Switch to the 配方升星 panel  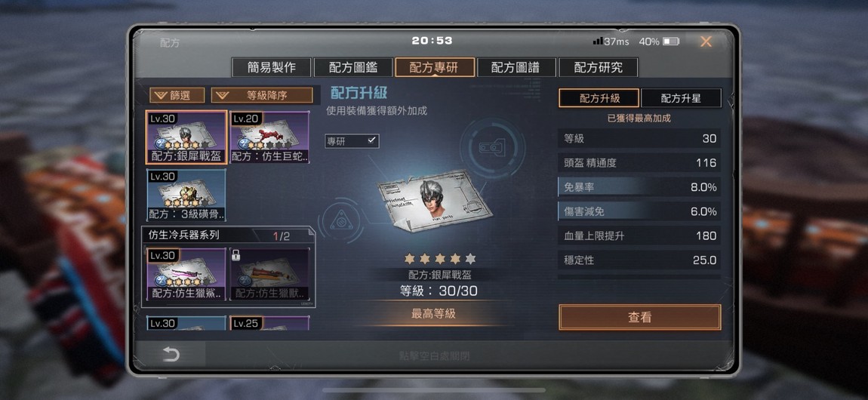(681, 98)
